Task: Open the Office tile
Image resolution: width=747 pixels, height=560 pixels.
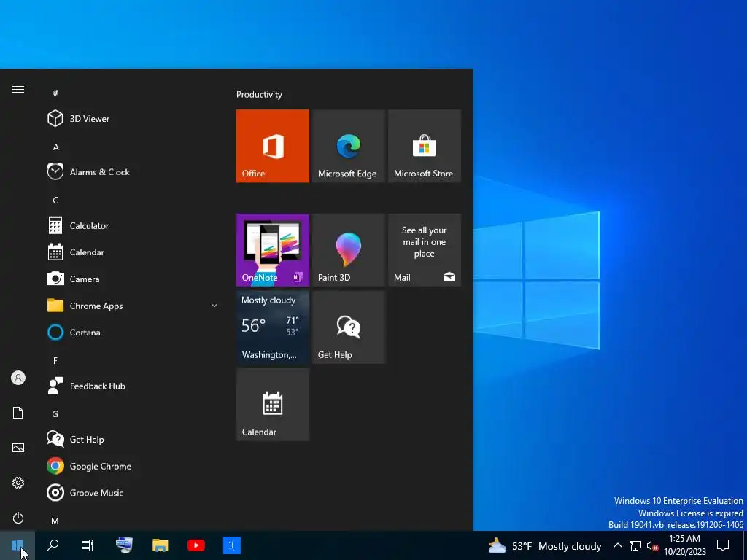Action: [x=273, y=146]
